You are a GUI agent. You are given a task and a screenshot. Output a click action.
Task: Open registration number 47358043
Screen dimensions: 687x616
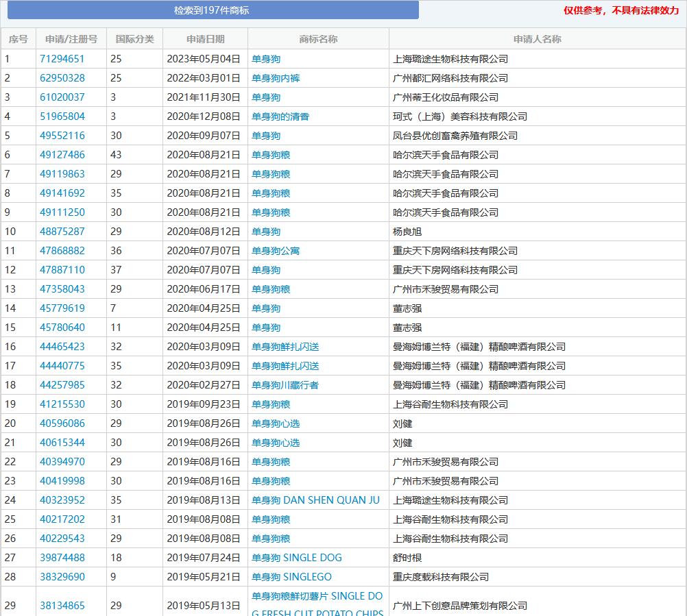tap(62, 289)
